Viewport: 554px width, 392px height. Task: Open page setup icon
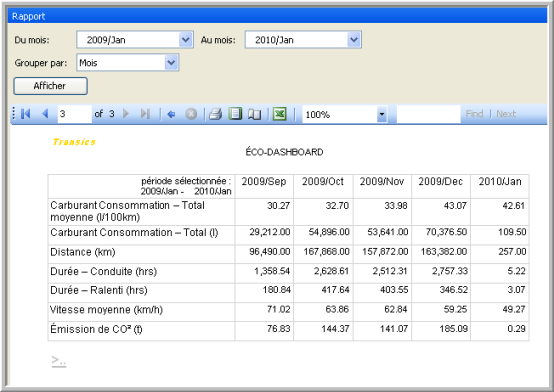(x=254, y=114)
